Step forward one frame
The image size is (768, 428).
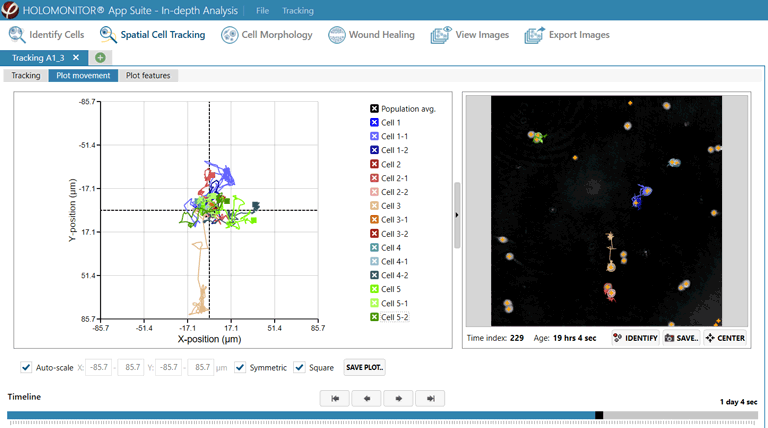[x=398, y=399]
